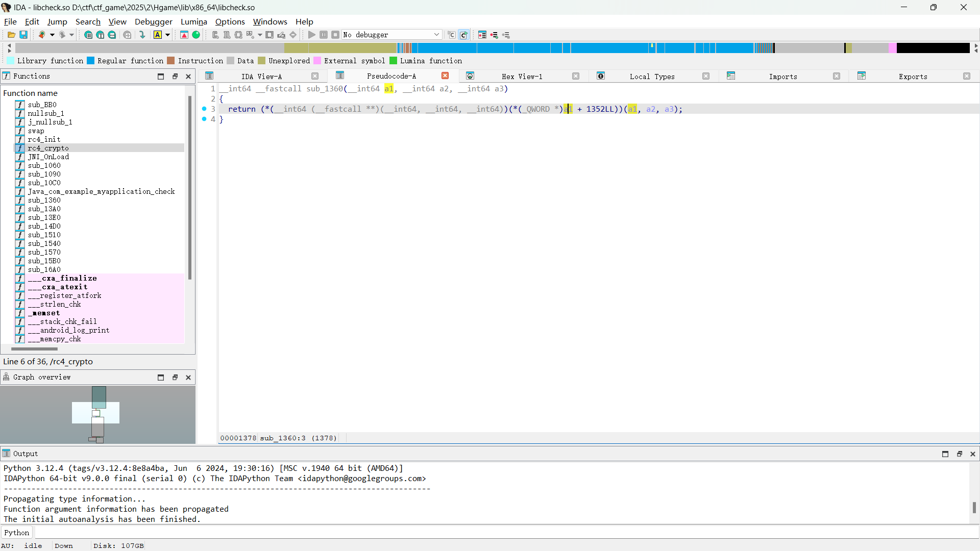Expand the dropdown beside the 'A' icon

(x=167, y=35)
